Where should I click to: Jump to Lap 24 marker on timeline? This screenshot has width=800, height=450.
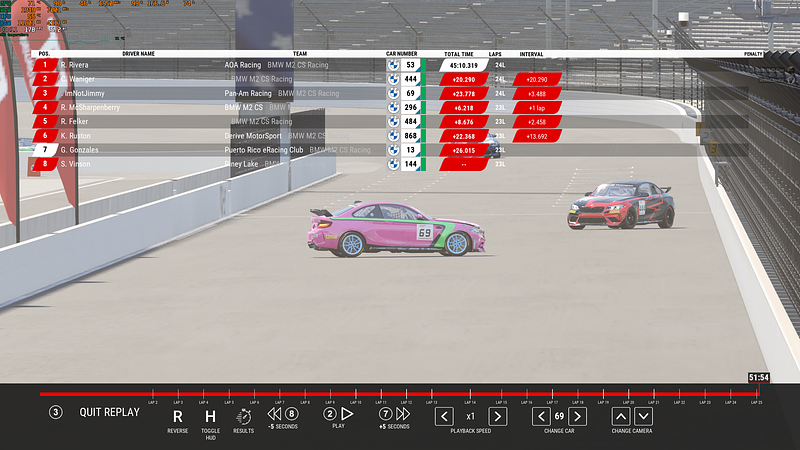(731, 394)
